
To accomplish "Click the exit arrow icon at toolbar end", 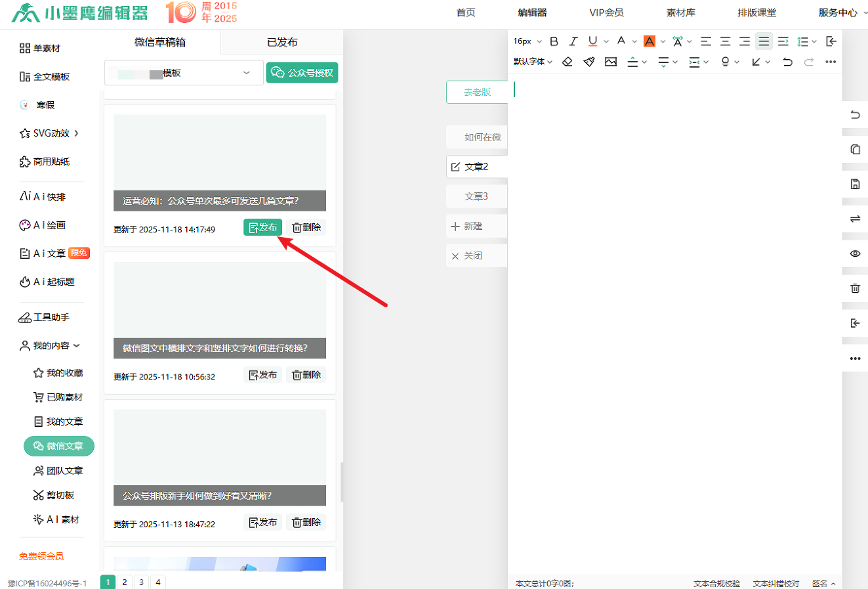I will pos(831,41).
